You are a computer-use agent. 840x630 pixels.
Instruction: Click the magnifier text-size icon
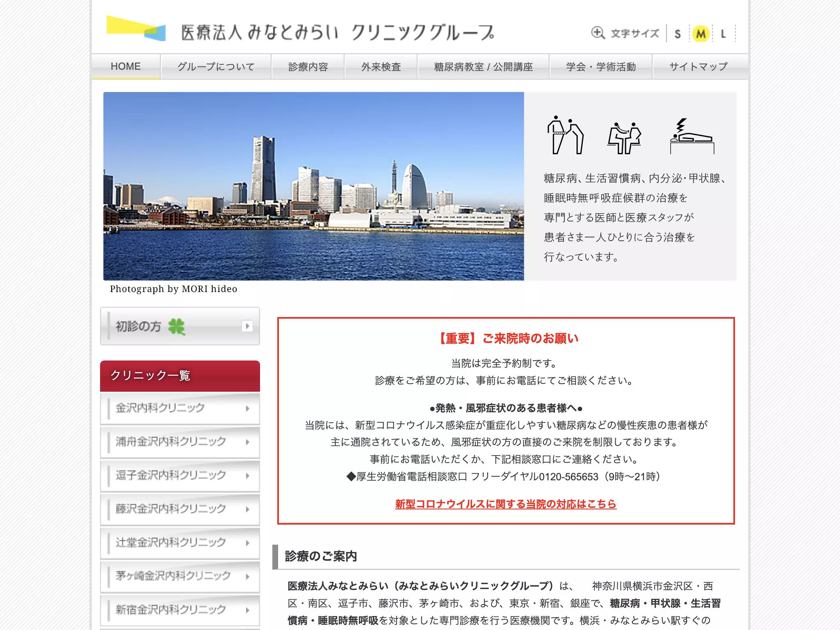pyautogui.click(x=598, y=33)
